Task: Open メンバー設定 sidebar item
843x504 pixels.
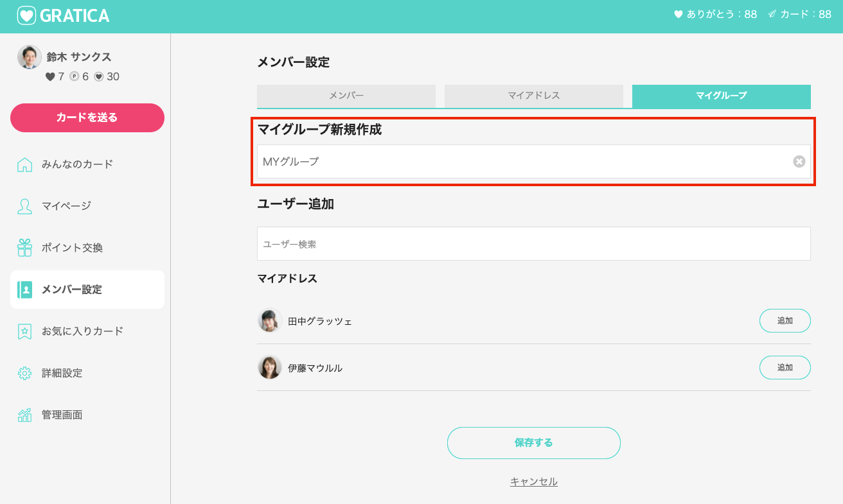Action: pyautogui.click(x=87, y=290)
